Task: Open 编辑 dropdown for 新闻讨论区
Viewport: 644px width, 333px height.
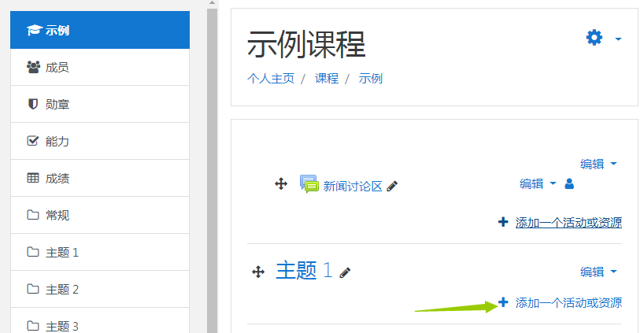Action: (x=538, y=184)
